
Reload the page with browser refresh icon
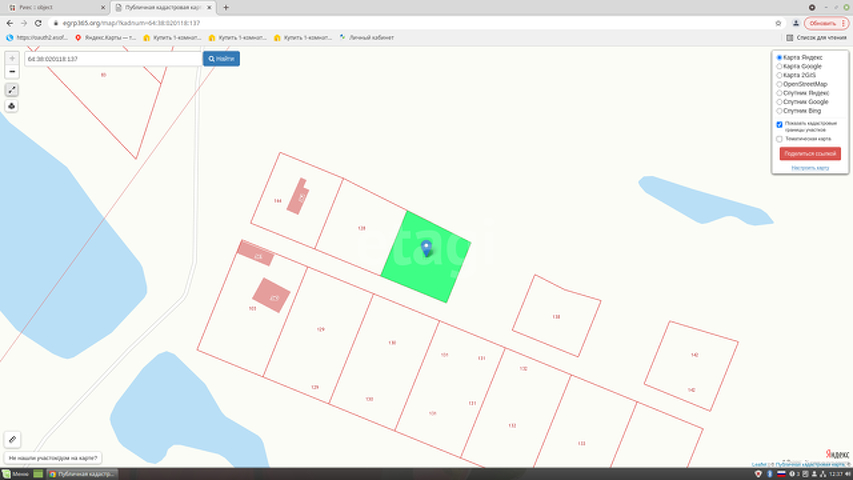[x=38, y=22]
